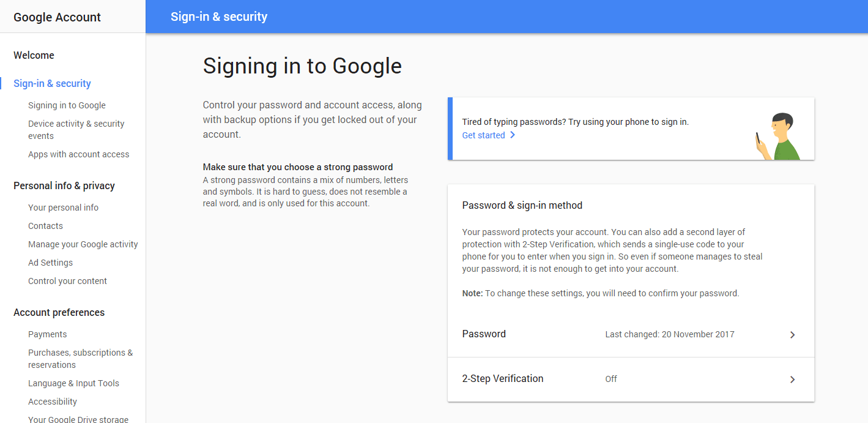The width and height of the screenshot is (868, 423).
Task: Select Manage your Google activity
Action: click(83, 244)
